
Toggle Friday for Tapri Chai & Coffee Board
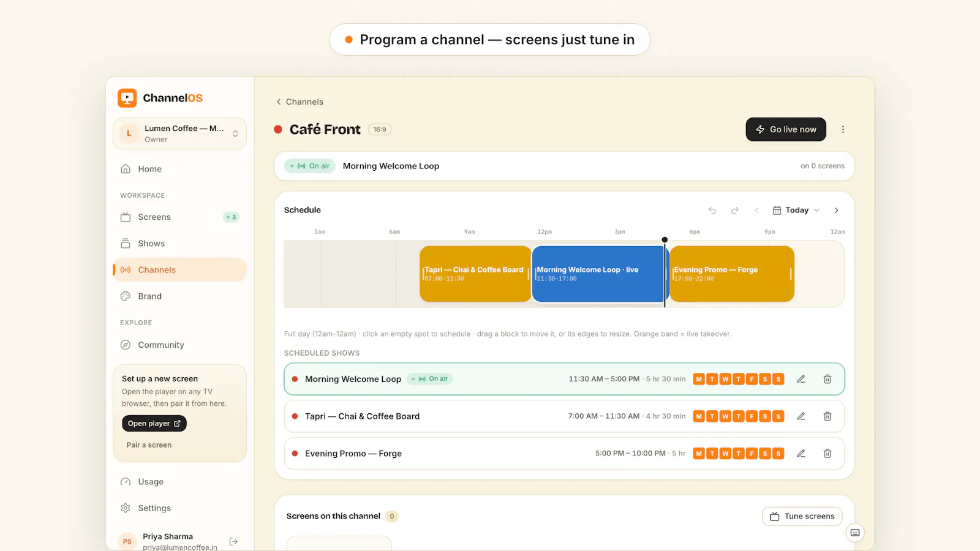click(752, 416)
